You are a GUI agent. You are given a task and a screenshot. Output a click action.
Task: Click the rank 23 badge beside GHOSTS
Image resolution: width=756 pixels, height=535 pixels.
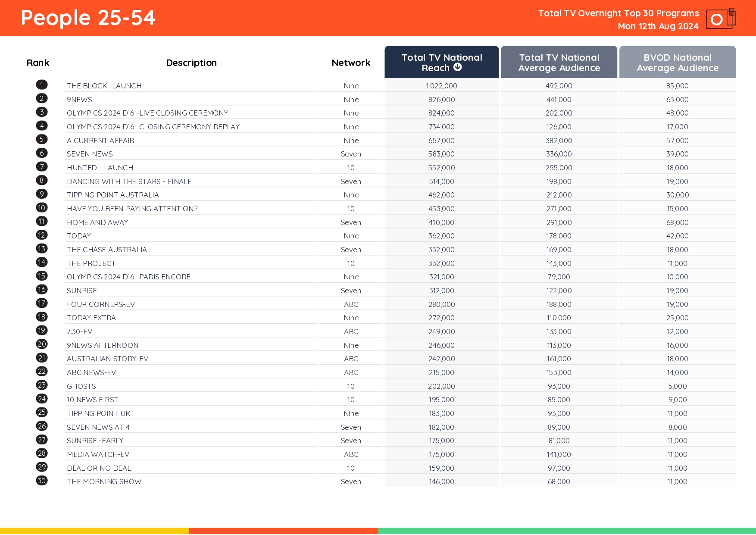(41, 385)
